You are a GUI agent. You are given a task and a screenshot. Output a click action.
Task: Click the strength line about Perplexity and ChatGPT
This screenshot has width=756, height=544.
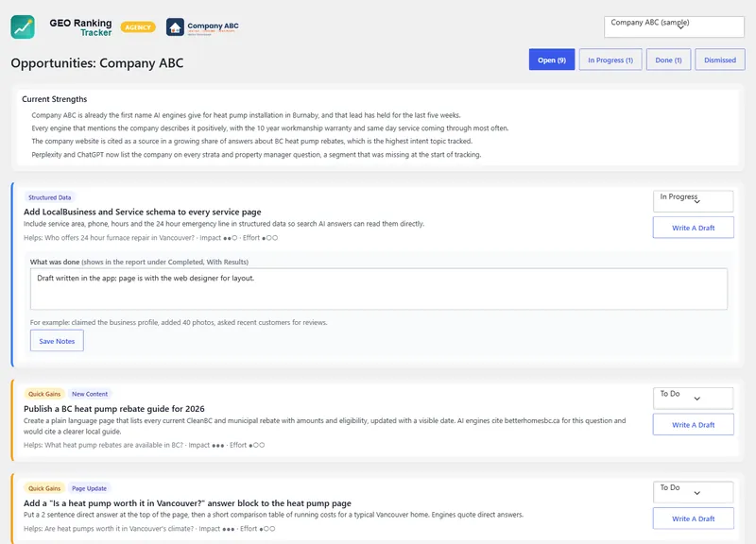[256, 155]
